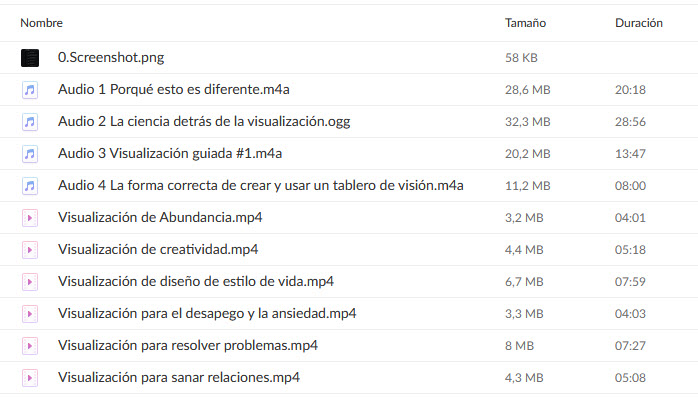Image resolution: width=698 pixels, height=416 pixels.
Task: Sort by the Nombre column header
Action: pyautogui.click(x=41, y=23)
